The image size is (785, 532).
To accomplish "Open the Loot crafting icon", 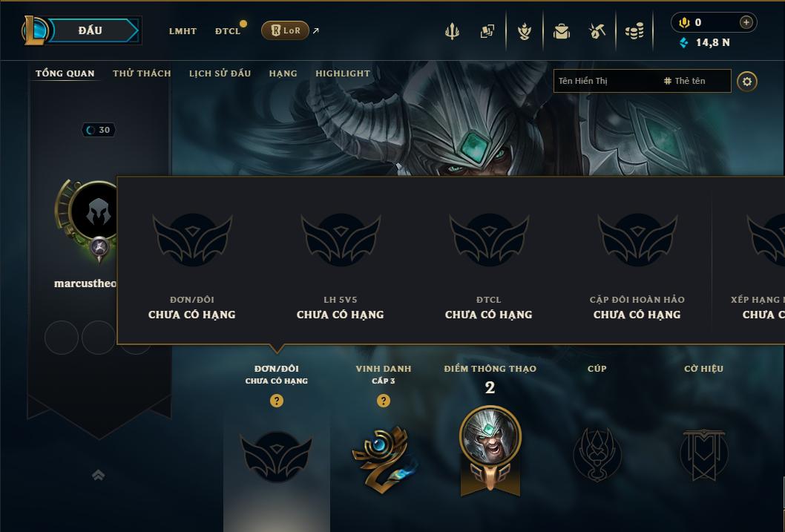I will pos(524,31).
